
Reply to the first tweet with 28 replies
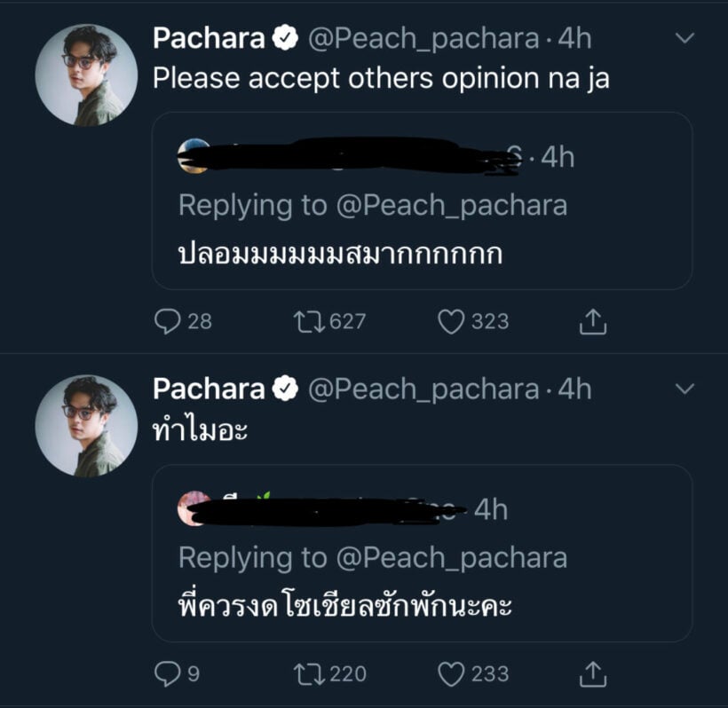167,321
